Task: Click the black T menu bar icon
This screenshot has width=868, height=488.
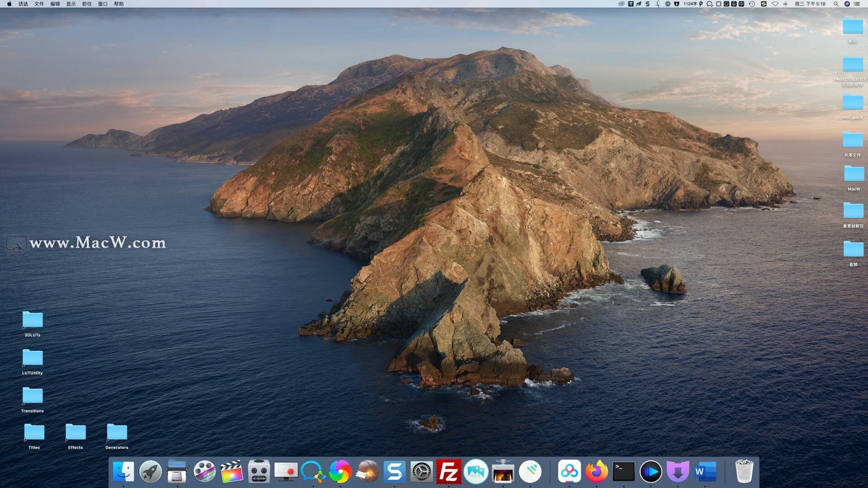Action: click(x=631, y=4)
